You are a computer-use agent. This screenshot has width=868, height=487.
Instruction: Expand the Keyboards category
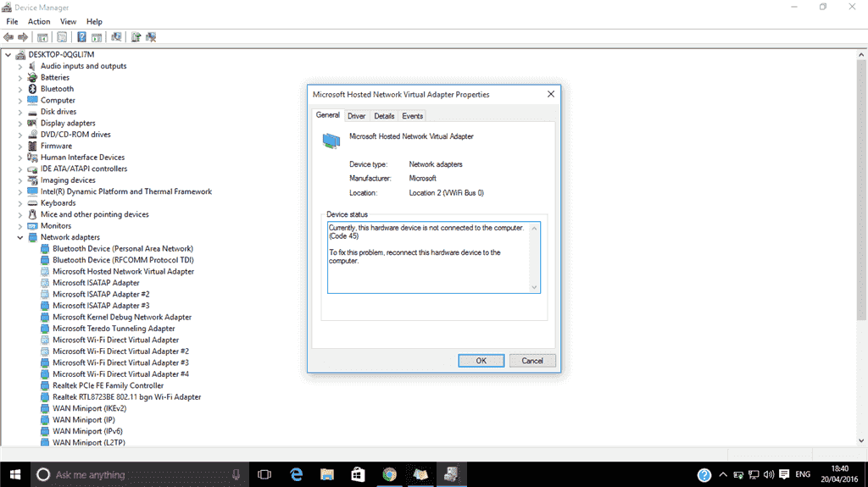click(20, 203)
